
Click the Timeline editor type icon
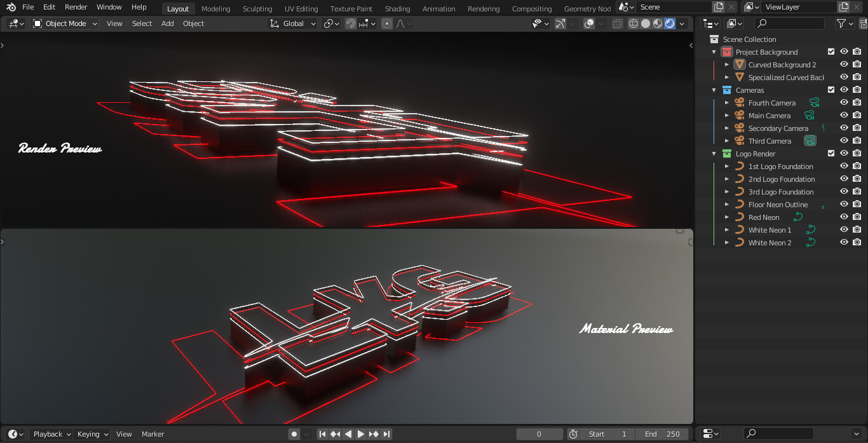pos(14,433)
